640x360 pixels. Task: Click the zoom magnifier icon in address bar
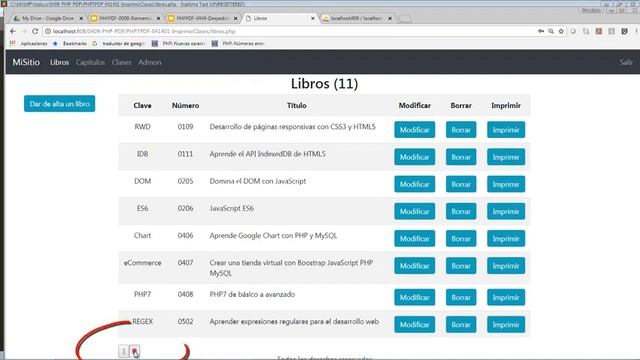tap(551, 31)
